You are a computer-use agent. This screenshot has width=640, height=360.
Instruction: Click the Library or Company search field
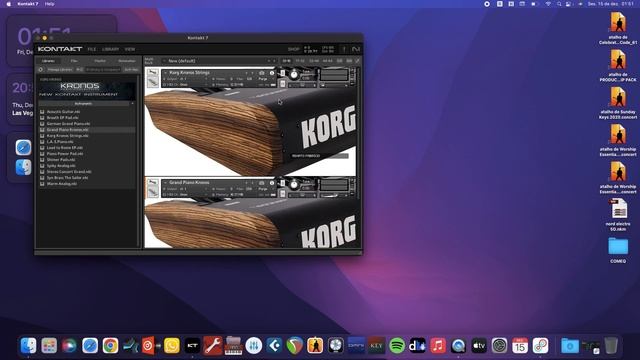(x=103, y=69)
